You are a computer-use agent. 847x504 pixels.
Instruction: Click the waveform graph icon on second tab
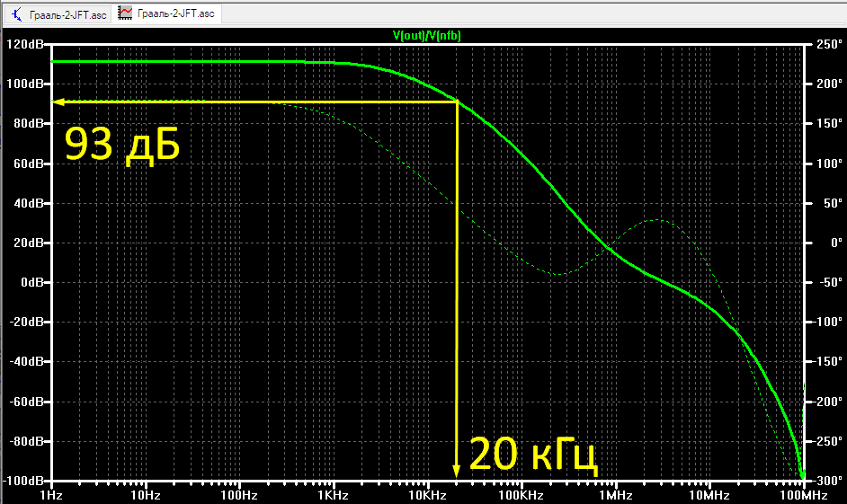coord(125,13)
